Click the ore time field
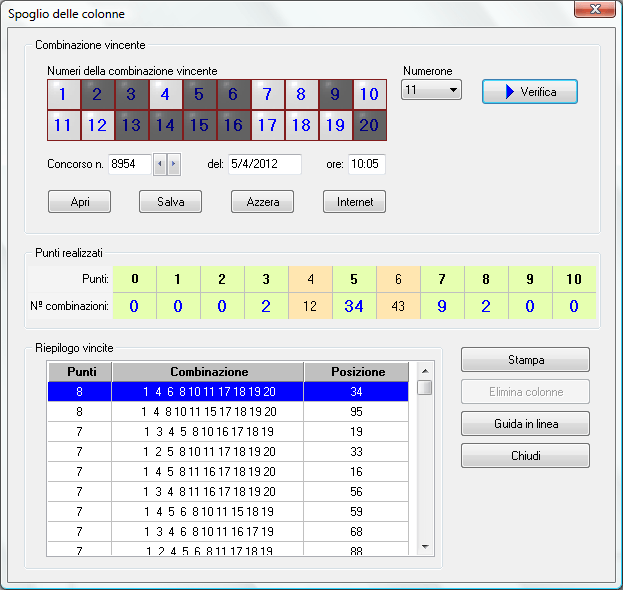The height and width of the screenshot is (590, 623). pos(367,164)
